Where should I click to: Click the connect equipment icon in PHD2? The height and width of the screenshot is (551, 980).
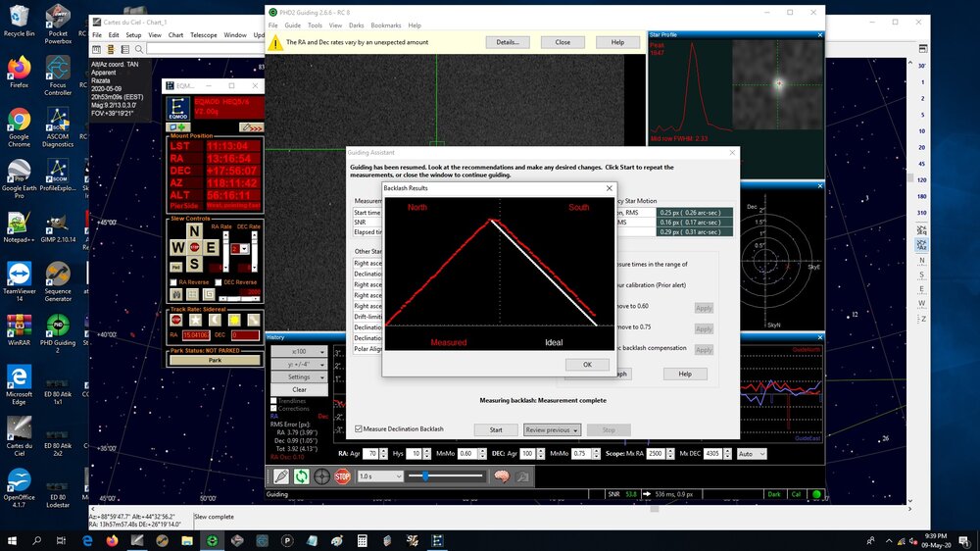281,476
